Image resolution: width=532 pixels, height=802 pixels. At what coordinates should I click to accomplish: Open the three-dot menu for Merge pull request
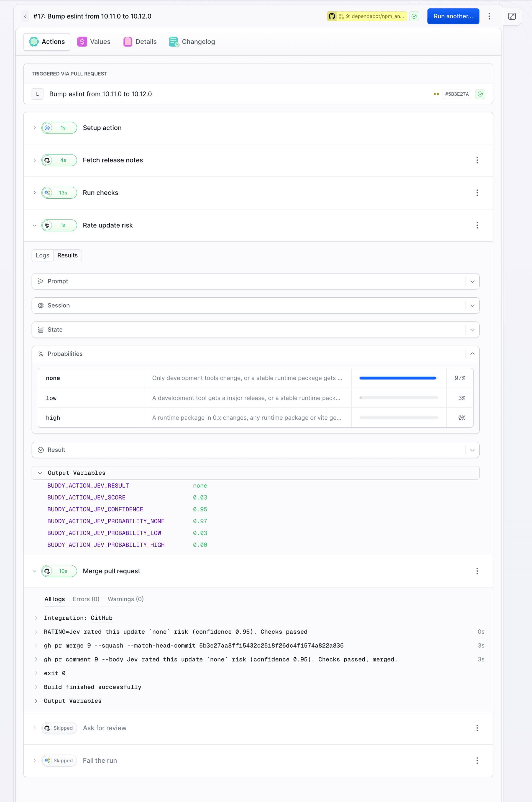click(x=477, y=571)
